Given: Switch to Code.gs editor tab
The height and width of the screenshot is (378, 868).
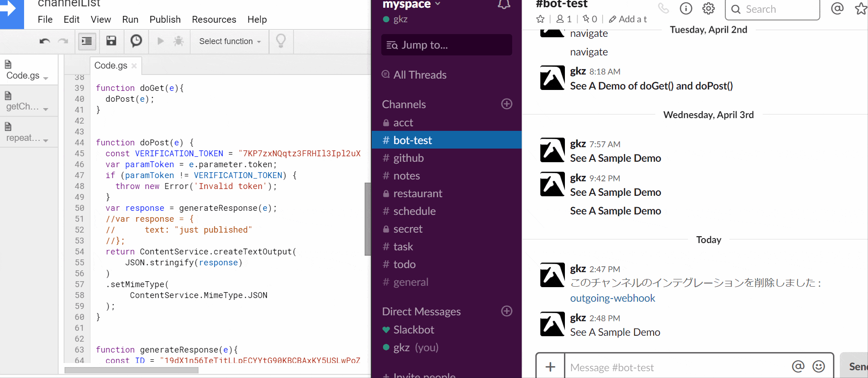Looking at the screenshot, I should (x=110, y=65).
